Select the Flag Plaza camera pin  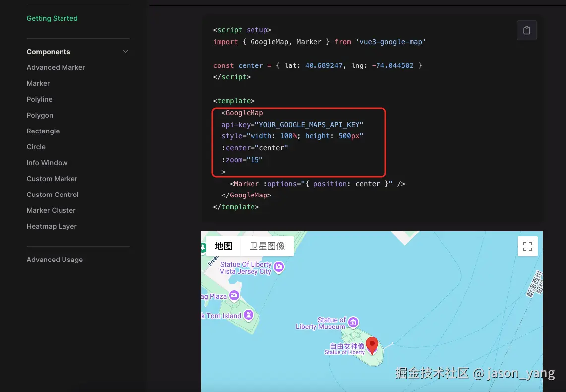[234, 296]
